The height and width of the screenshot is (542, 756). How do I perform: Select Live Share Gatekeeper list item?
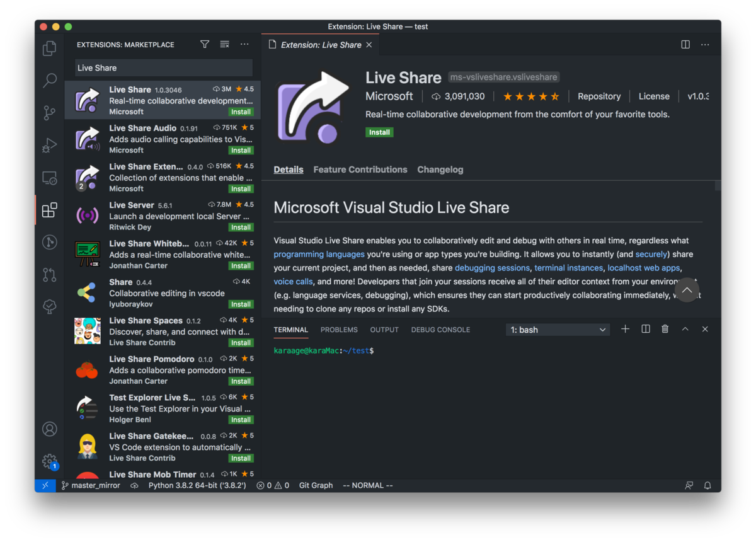coord(163,446)
